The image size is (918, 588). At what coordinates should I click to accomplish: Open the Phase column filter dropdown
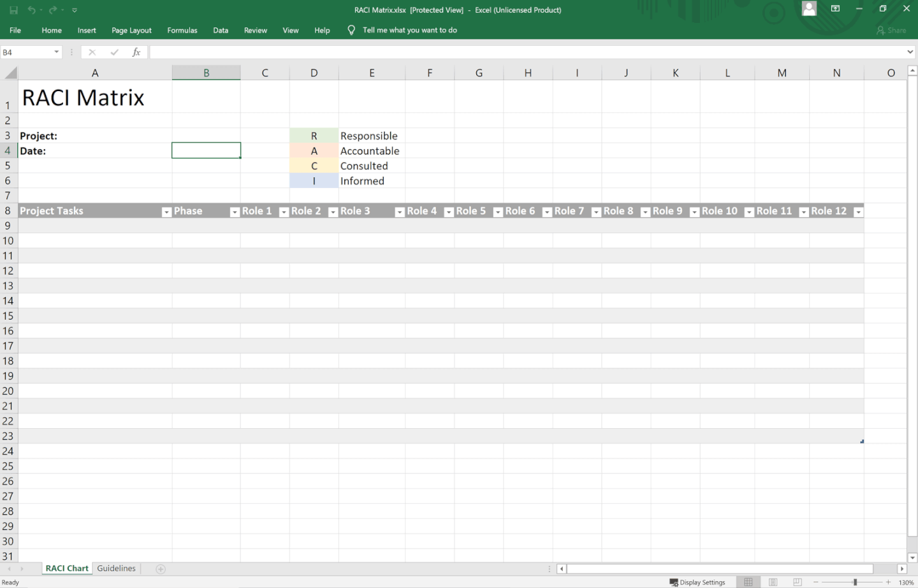pyautogui.click(x=235, y=212)
